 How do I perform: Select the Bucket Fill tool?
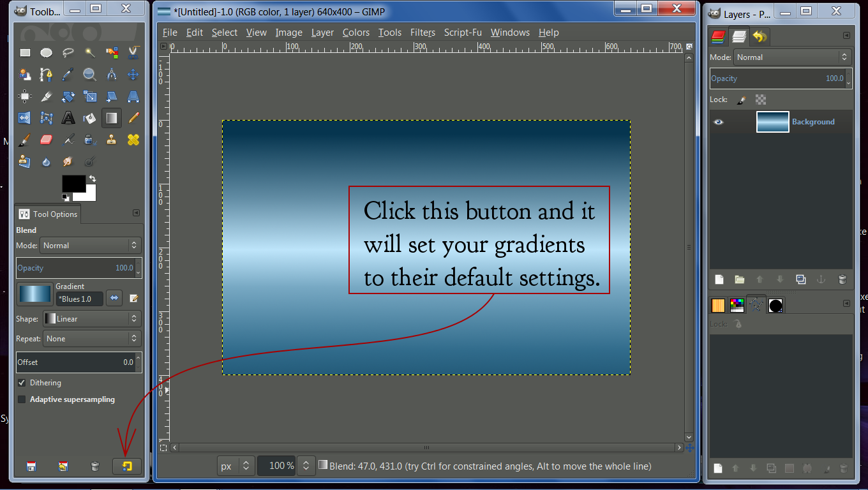[x=90, y=118]
